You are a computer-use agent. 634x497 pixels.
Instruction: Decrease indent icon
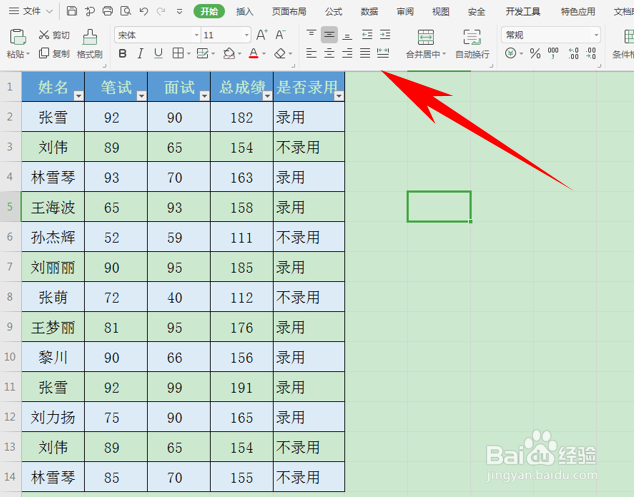[x=367, y=35]
